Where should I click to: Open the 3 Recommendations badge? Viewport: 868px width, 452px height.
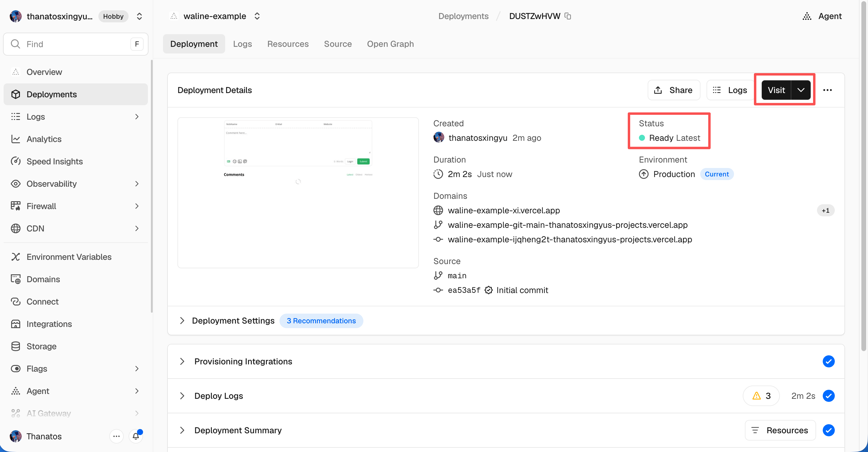(321, 321)
